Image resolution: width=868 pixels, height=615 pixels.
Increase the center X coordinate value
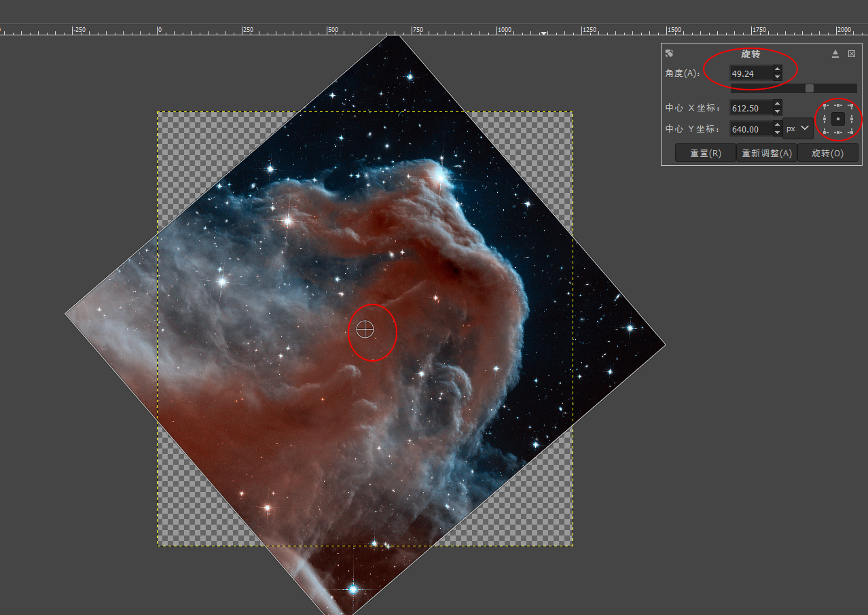click(778, 103)
